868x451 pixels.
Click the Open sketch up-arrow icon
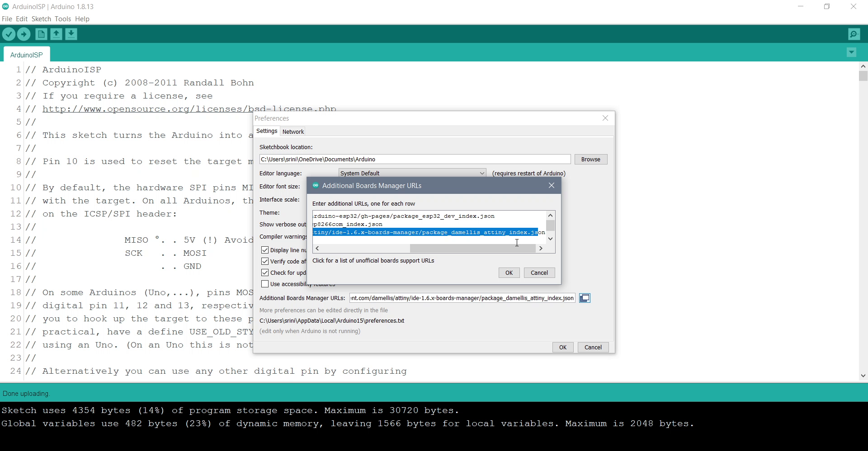(x=56, y=34)
